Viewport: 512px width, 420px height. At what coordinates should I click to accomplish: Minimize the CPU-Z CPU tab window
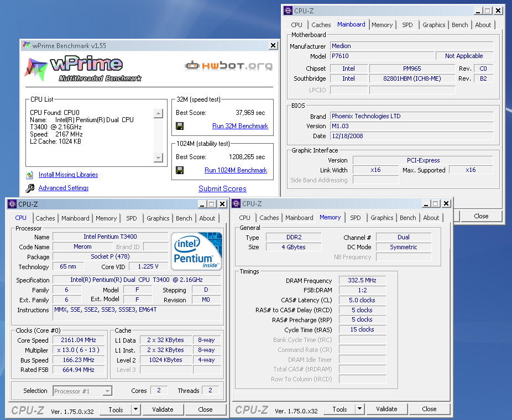[202, 204]
